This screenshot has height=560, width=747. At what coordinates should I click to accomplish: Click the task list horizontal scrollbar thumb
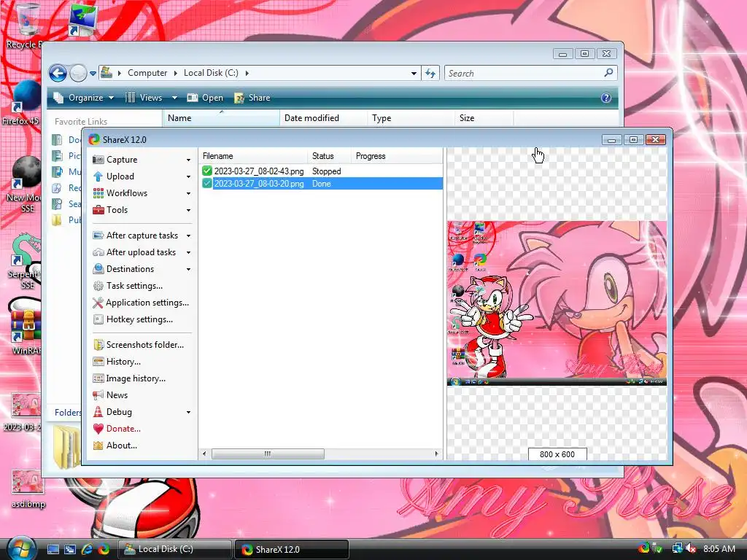click(x=268, y=454)
